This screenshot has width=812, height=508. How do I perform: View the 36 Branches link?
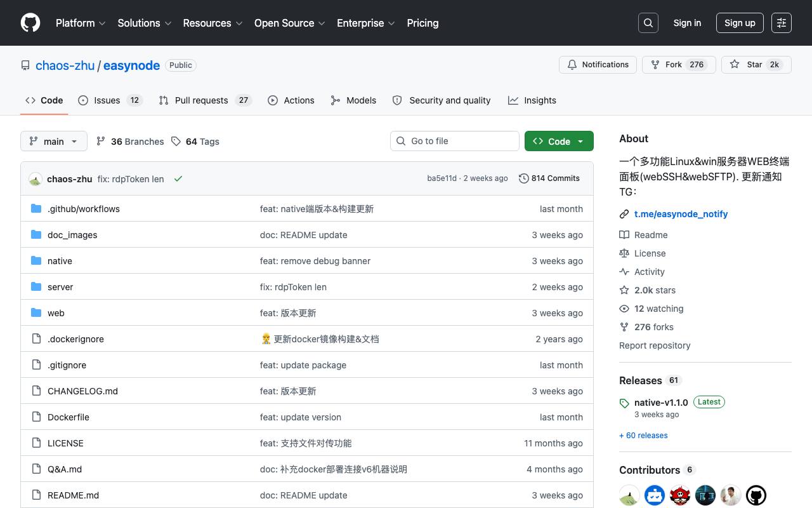[x=130, y=142]
